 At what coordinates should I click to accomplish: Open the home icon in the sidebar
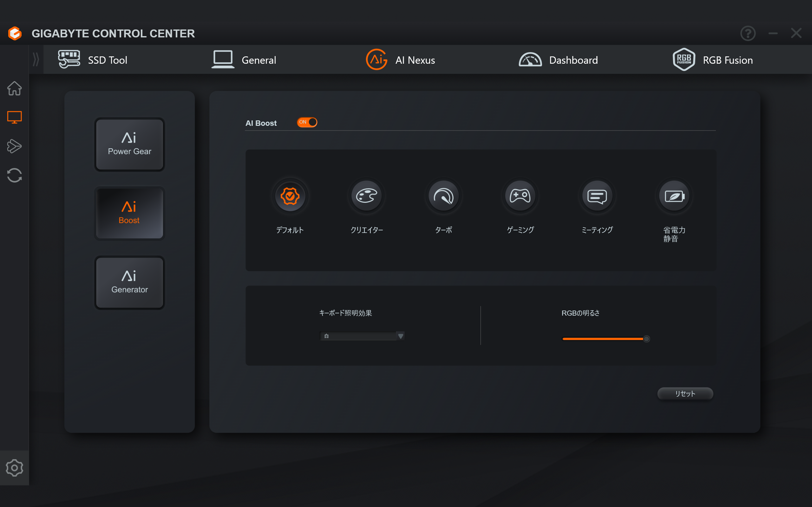coord(14,88)
